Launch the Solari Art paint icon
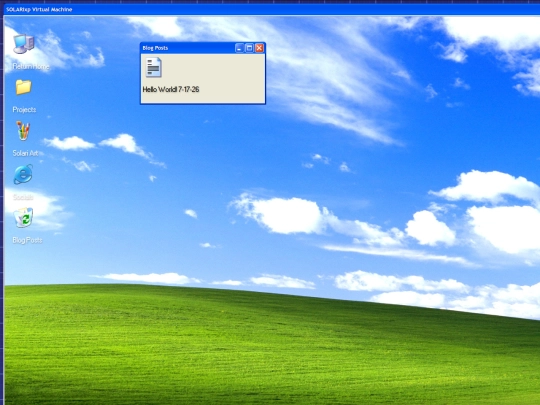 point(23,131)
